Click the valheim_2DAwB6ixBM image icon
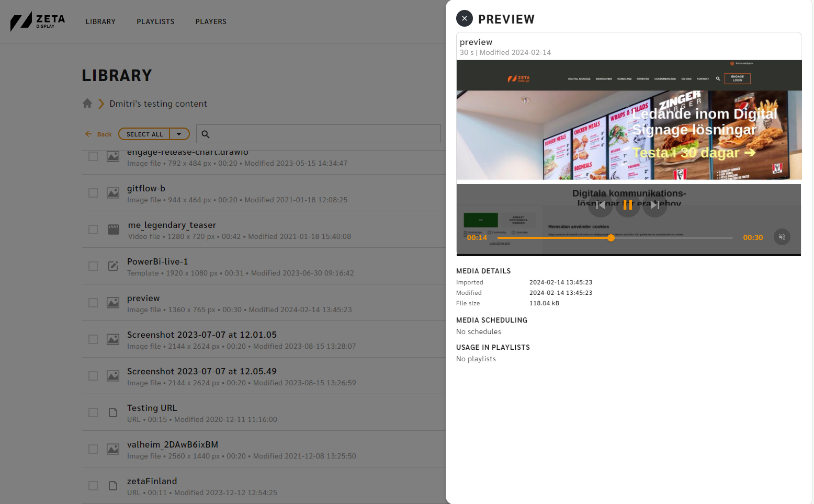Viewport: 814px width, 504px height. pos(113,449)
